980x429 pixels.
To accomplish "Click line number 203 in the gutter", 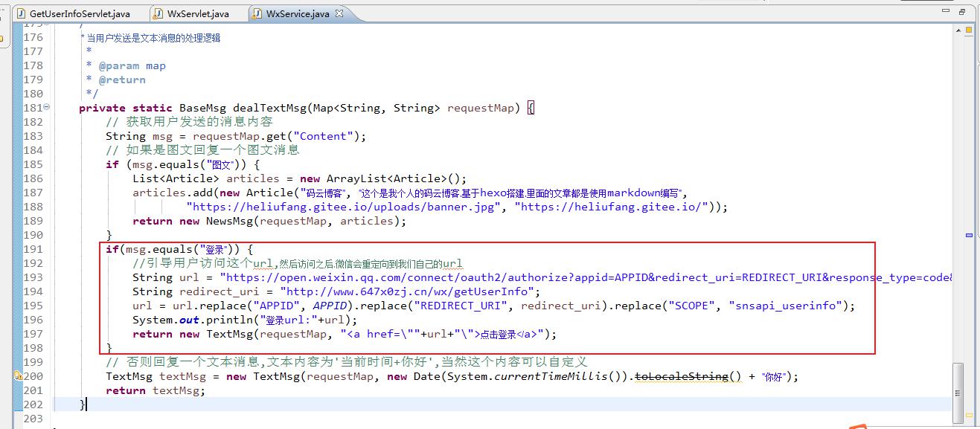I will [33, 419].
